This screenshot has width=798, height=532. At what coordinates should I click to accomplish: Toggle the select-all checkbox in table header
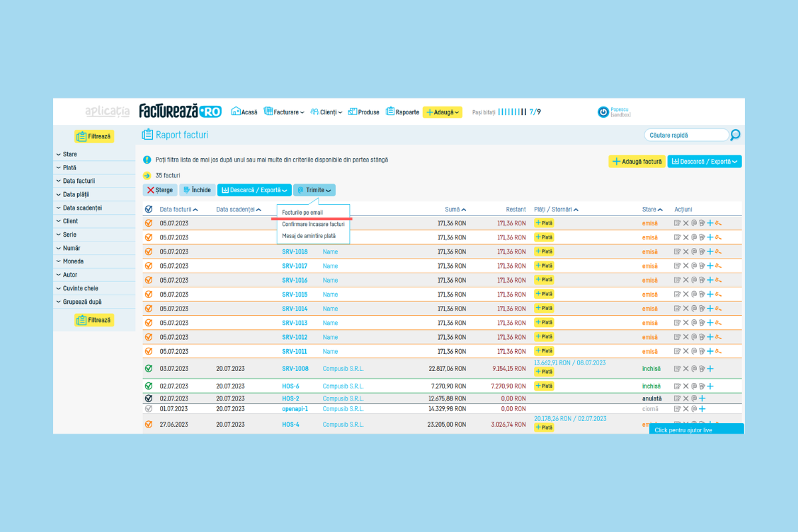pyautogui.click(x=148, y=209)
